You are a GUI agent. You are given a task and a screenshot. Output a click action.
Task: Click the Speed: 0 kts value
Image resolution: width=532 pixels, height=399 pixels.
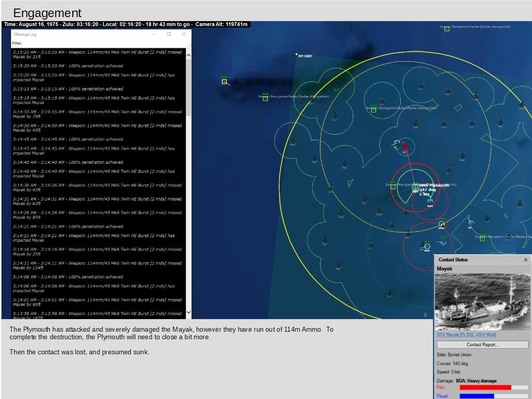coord(456,372)
